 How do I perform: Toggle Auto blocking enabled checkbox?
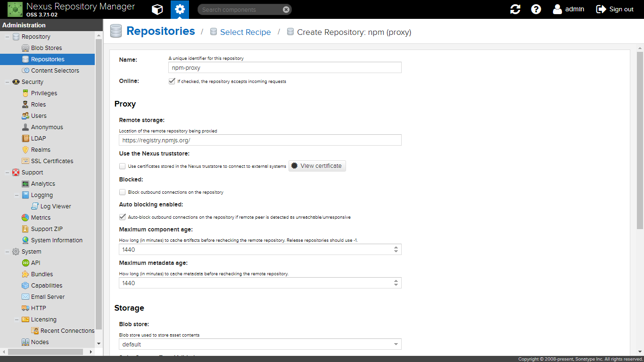[123, 217]
